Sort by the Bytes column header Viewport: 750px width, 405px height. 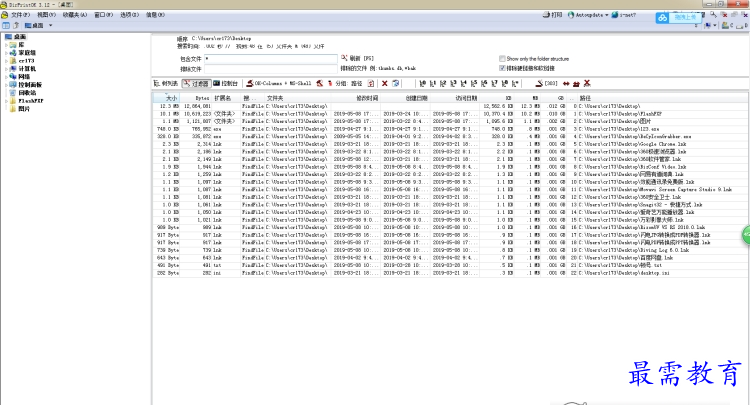196,98
